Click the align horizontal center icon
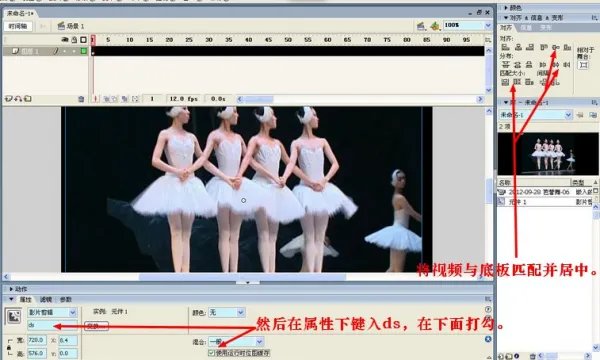 tap(518, 47)
